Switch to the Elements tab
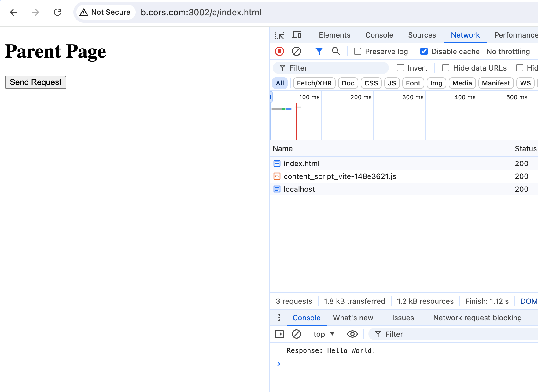Image resolution: width=538 pixels, height=392 pixels. (334, 35)
